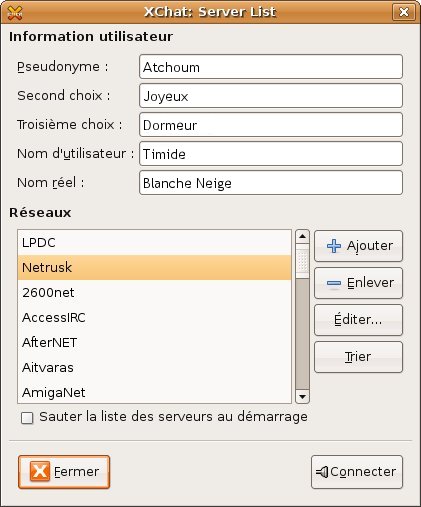Image resolution: width=421 pixels, height=507 pixels.
Task: Sort networks with the Trier button
Action: pyautogui.click(x=358, y=357)
